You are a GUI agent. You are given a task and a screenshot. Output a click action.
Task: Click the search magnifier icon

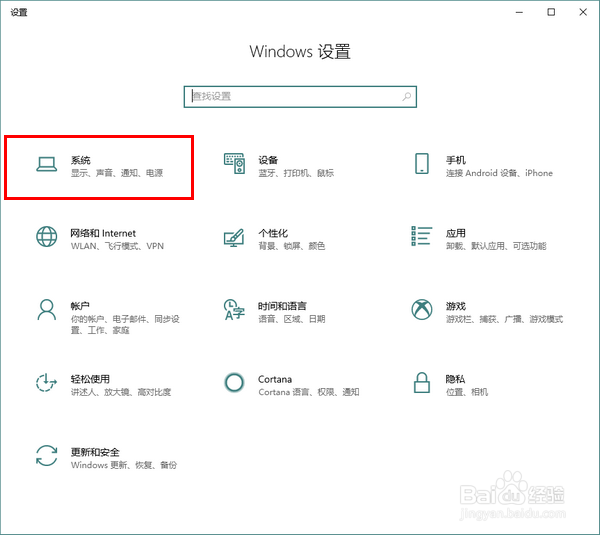click(x=407, y=96)
